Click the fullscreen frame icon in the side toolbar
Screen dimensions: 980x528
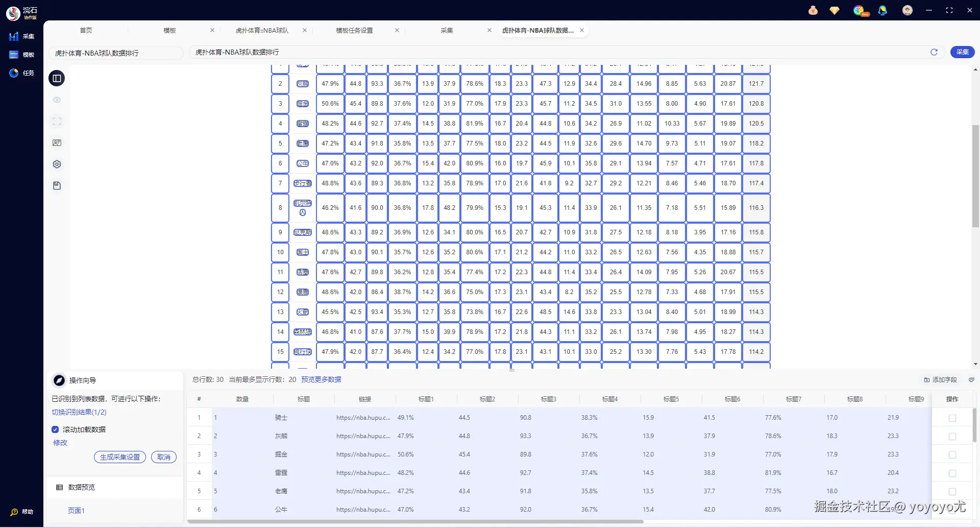click(57, 122)
